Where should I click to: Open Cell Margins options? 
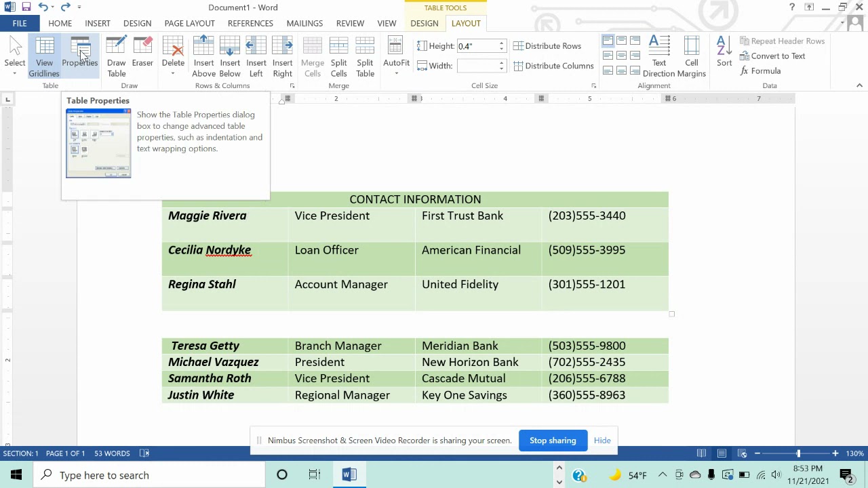692,57
